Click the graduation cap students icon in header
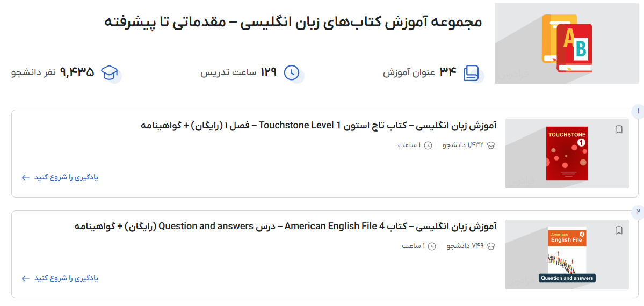 (110, 72)
